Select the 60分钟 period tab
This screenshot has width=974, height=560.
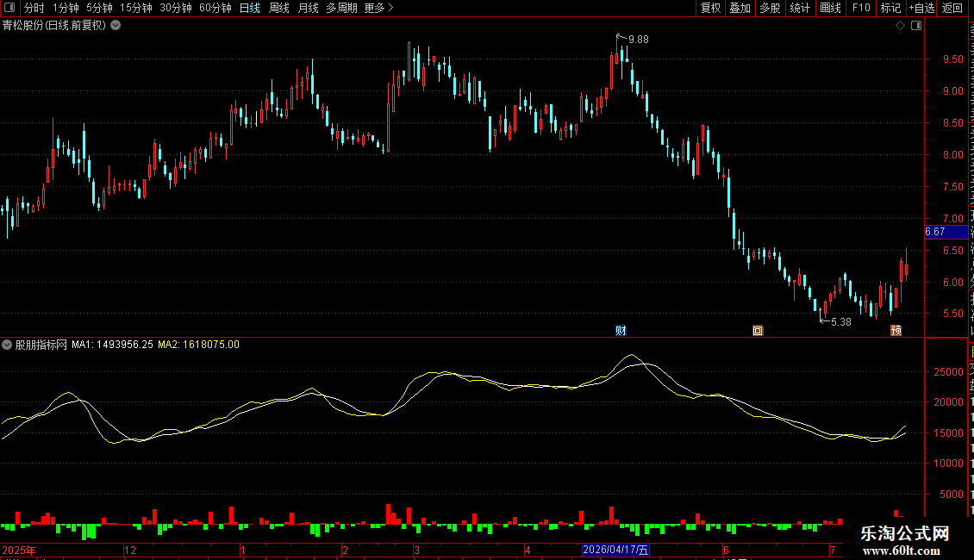tap(215, 8)
